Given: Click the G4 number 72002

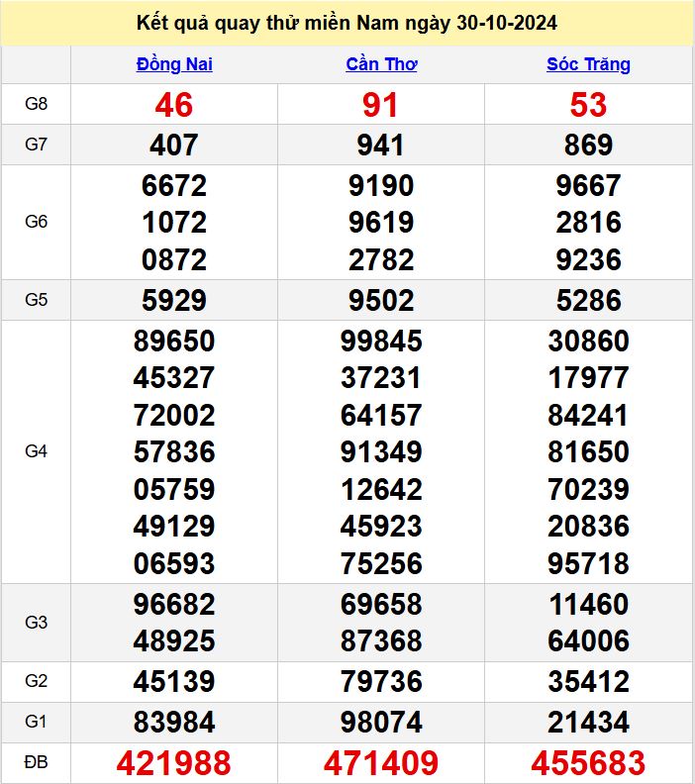Looking at the screenshot, I should tap(174, 416).
